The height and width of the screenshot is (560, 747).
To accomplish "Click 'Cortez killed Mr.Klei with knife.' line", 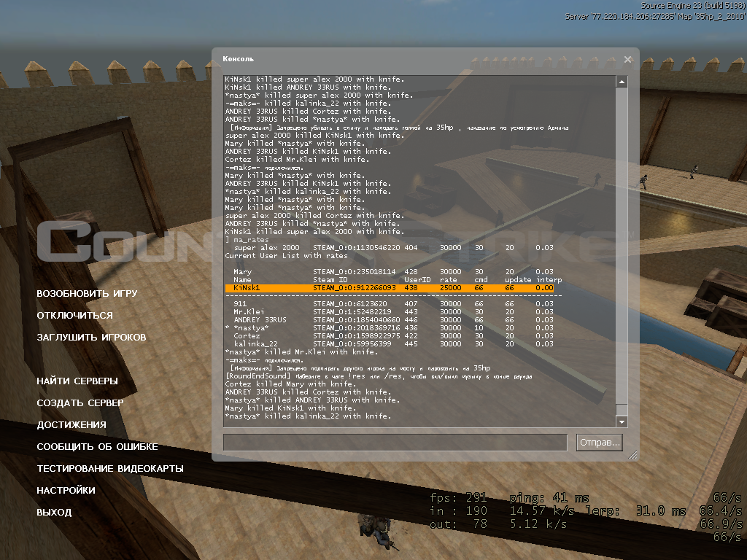I will click(298, 160).
